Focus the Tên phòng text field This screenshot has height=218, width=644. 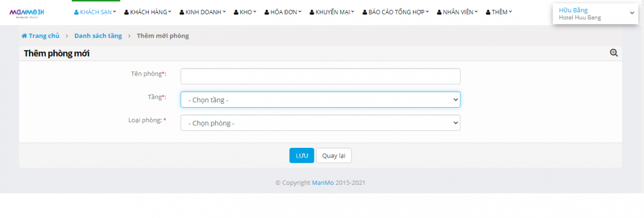pyautogui.click(x=320, y=77)
